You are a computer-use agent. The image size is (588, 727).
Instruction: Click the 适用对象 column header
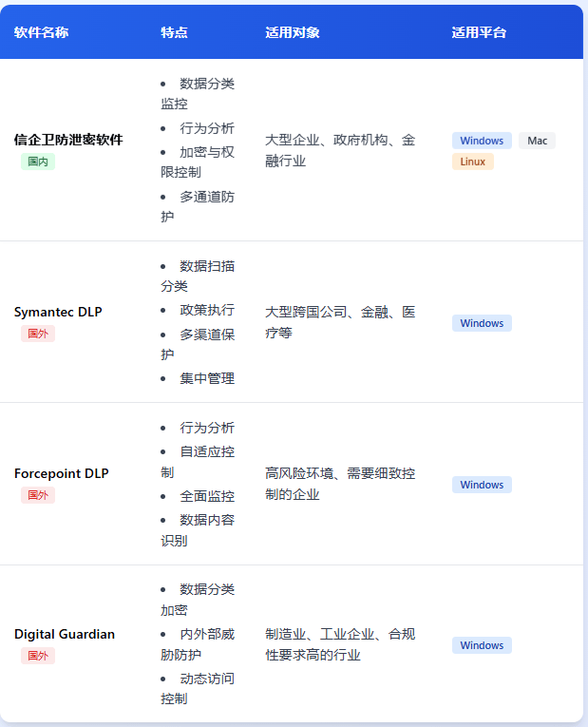293,32
